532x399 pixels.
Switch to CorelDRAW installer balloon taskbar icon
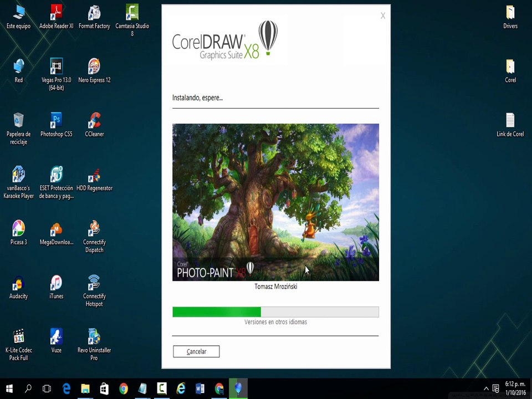(238, 388)
